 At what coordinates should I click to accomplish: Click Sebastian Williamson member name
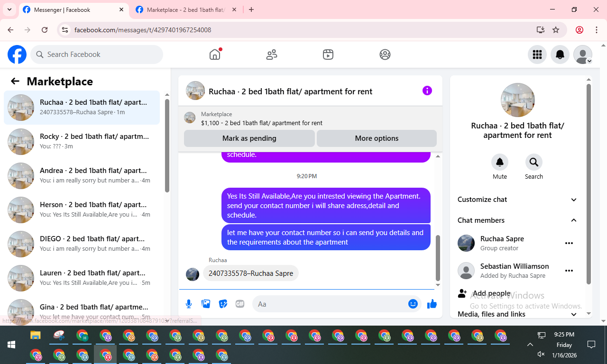515,266
